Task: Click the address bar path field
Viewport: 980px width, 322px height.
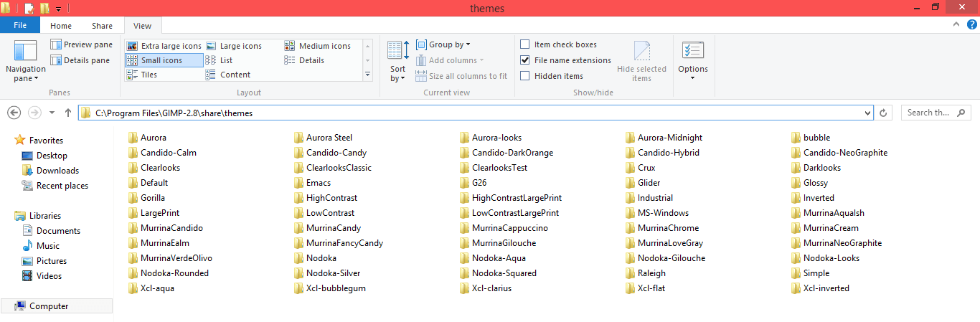Action: coord(476,113)
